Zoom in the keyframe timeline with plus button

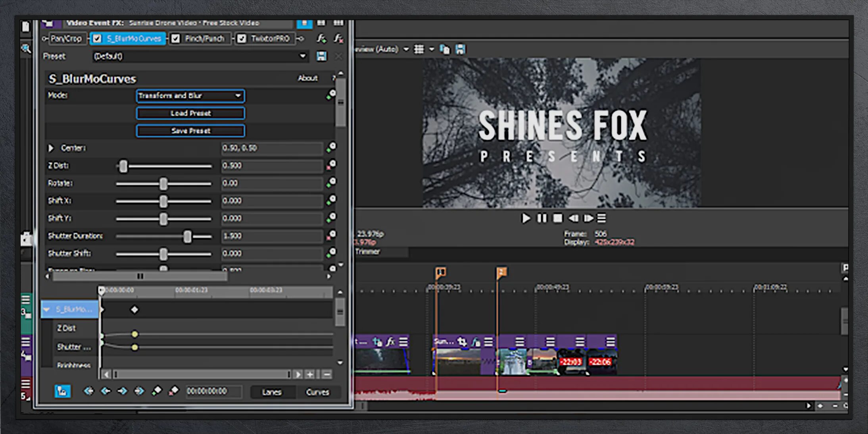click(x=310, y=374)
